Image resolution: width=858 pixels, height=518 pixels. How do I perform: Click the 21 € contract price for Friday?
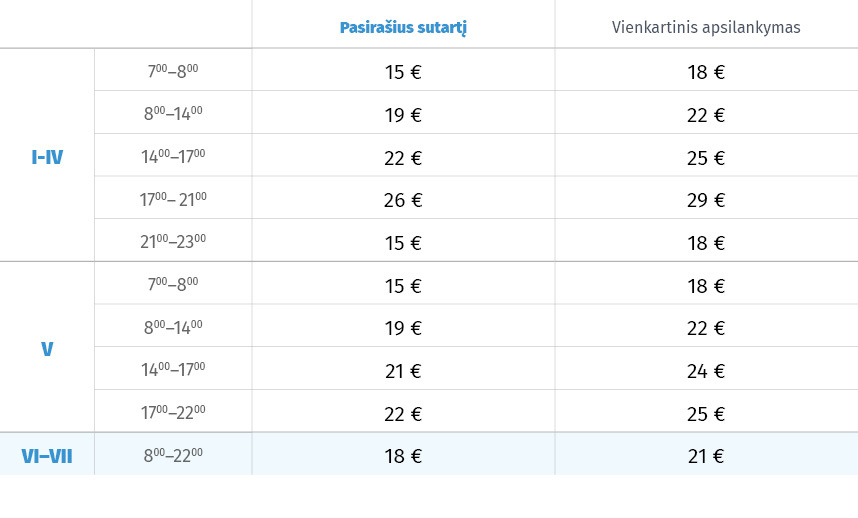pyautogui.click(x=403, y=371)
